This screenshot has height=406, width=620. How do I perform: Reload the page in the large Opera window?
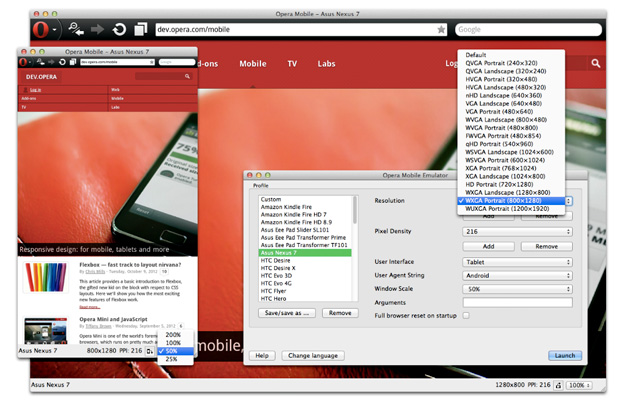[x=119, y=29]
